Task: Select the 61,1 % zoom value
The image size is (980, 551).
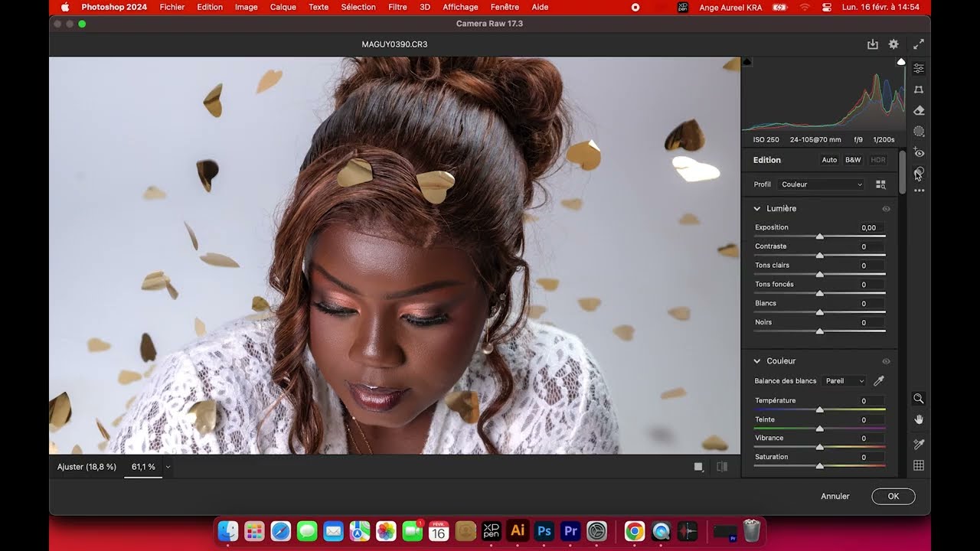Action: point(143,467)
